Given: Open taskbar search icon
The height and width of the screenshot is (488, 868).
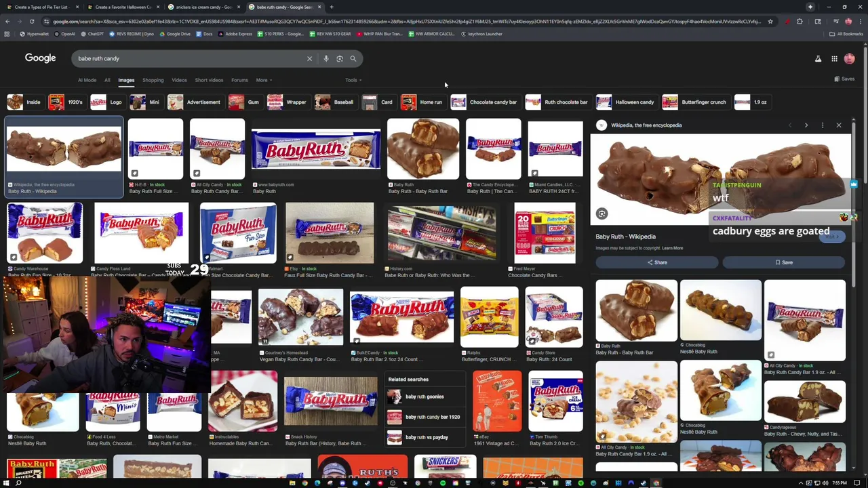Looking at the screenshot, I should [x=18, y=483].
